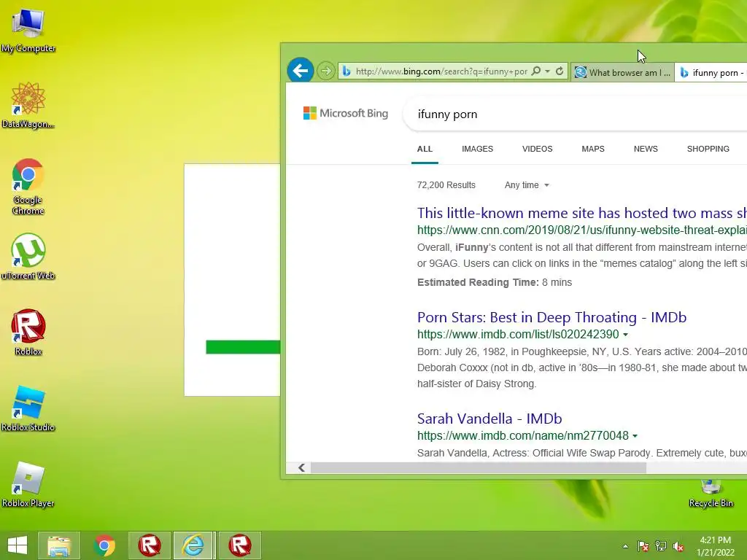
Task: Select the ALL search tab
Action: [425, 149]
